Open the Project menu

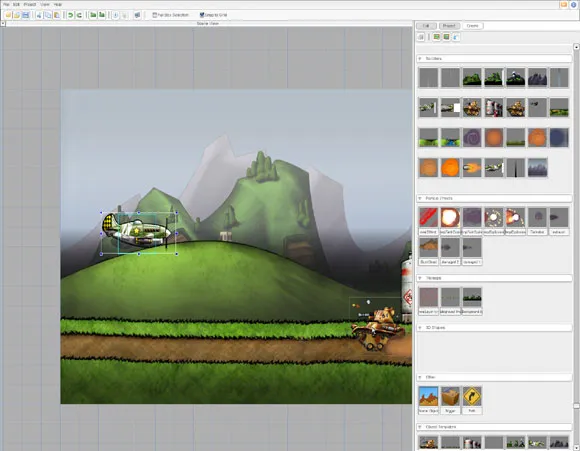tap(30, 4)
